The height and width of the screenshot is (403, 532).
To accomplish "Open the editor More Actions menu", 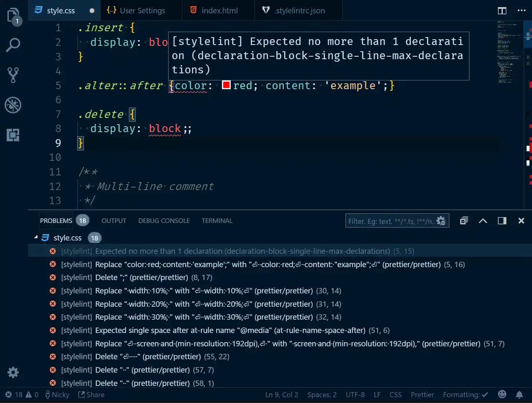I will point(522,11).
